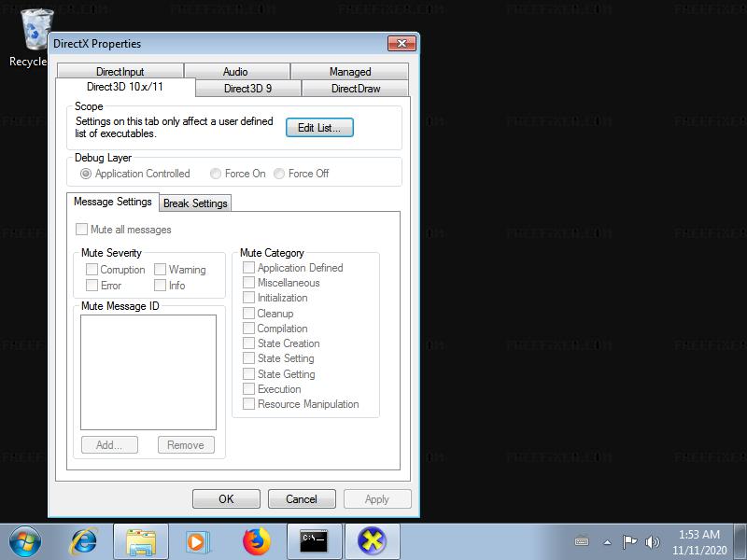Click the Remove message ID button

tap(186, 445)
